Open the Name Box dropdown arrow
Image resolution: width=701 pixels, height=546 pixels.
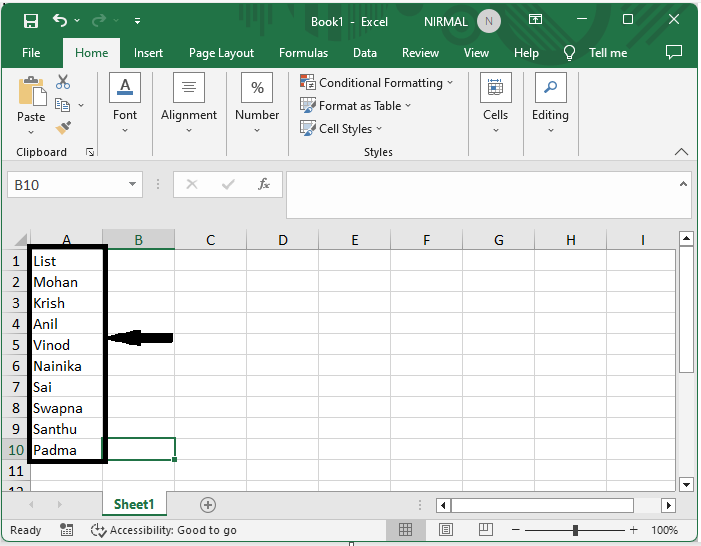[132, 184]
